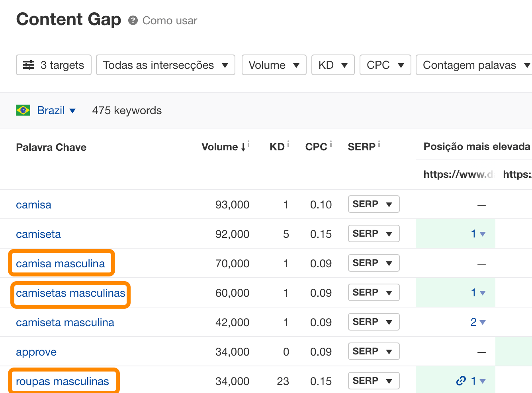Open the camisa masculina keyword link
Screen dimensions: 532x393
click(x=61, y=263)
